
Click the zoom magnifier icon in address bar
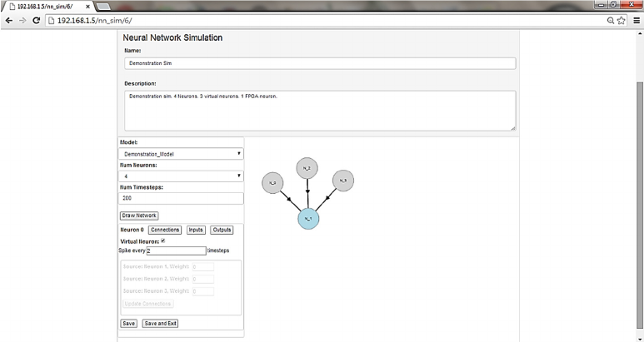(x=611, y=20)
